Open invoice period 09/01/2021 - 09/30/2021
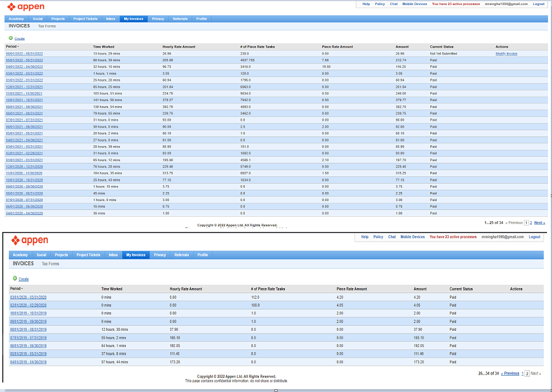Image resolution: width=552 pixels, height=392 pixels. click(24, 107)
